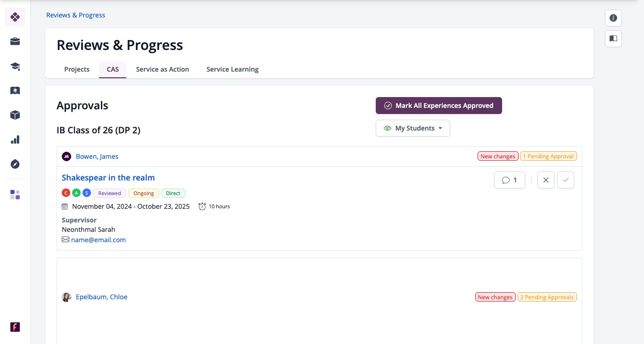Screen dimensions: 644x344
Task: Switch to the Service as Action tab
Action: [x=163, y=69]
